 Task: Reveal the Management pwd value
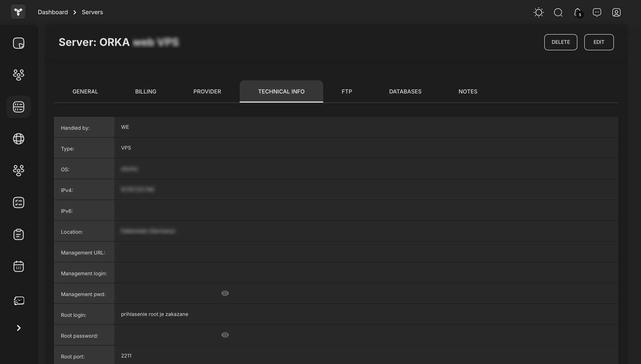point(225,293)
